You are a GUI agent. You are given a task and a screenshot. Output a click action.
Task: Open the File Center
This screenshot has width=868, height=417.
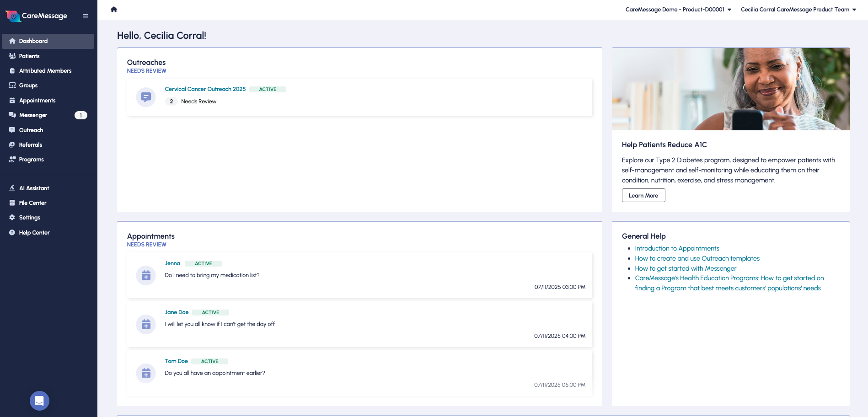tap(32, 203)
